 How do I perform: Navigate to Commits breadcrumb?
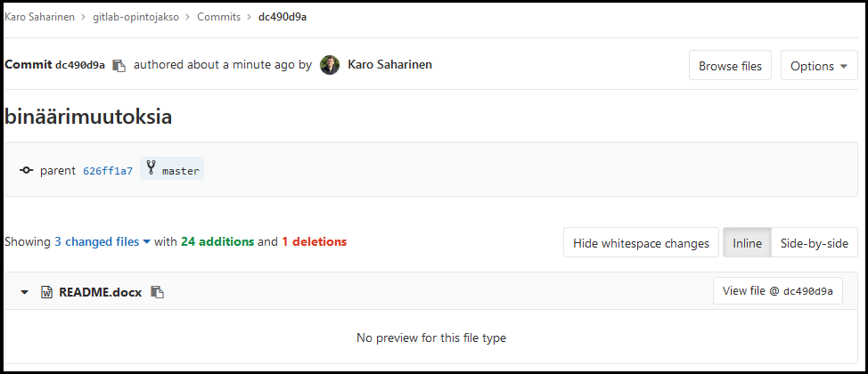(x=218, y=17)
